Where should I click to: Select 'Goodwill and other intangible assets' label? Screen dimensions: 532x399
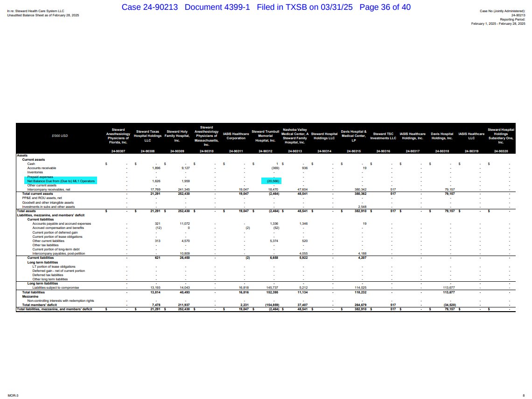point(48,202)
